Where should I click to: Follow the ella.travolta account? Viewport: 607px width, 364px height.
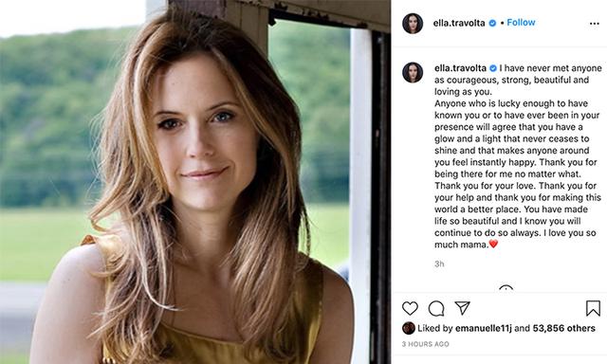click(521, 23)
